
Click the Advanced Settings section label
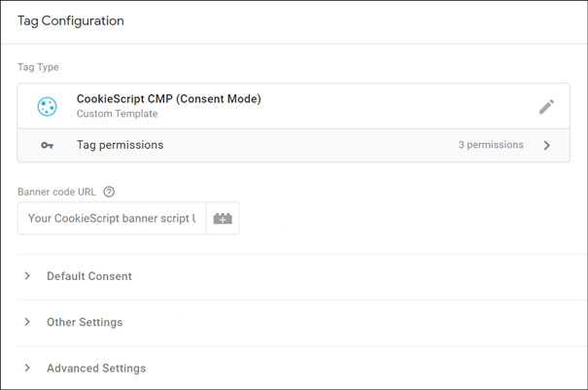pyautogui.click(x=96, y=369)
